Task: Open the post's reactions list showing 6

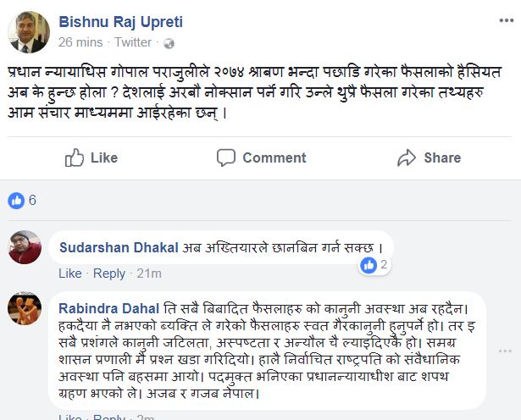Action: 22,201
